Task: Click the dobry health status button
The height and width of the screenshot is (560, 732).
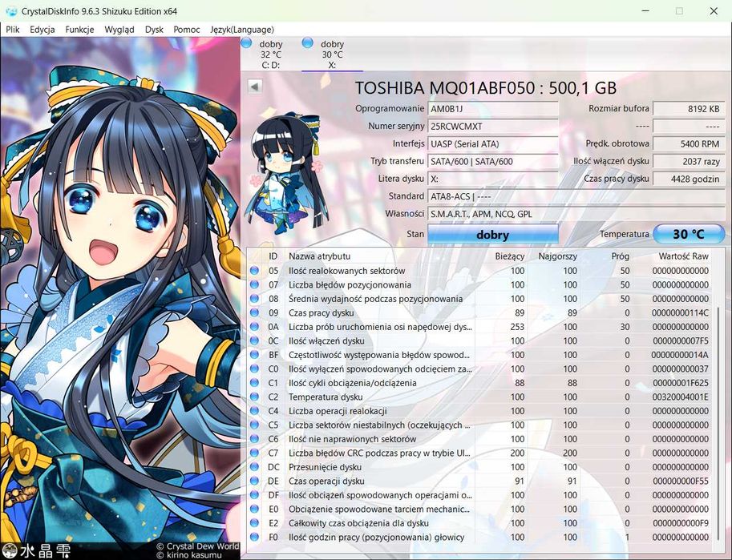Action: click(x=493, y=234)
